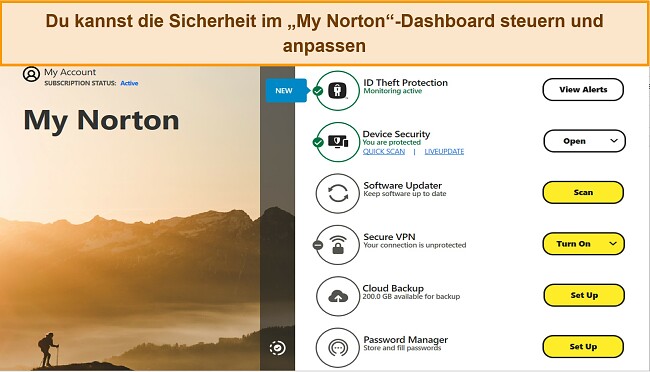Screen dimensions: 650x372
Task: Click the My Norton heading
Action: click(x=102, y=121)
